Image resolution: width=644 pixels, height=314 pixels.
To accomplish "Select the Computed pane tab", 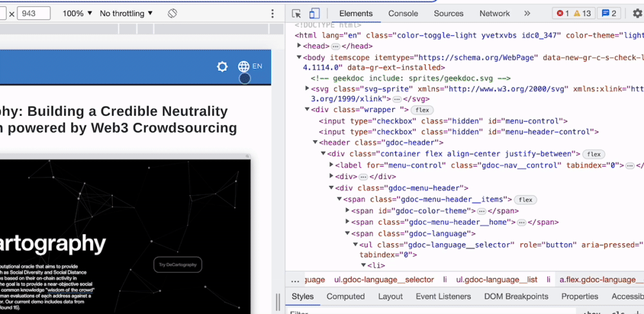I will tap(345, 297).
